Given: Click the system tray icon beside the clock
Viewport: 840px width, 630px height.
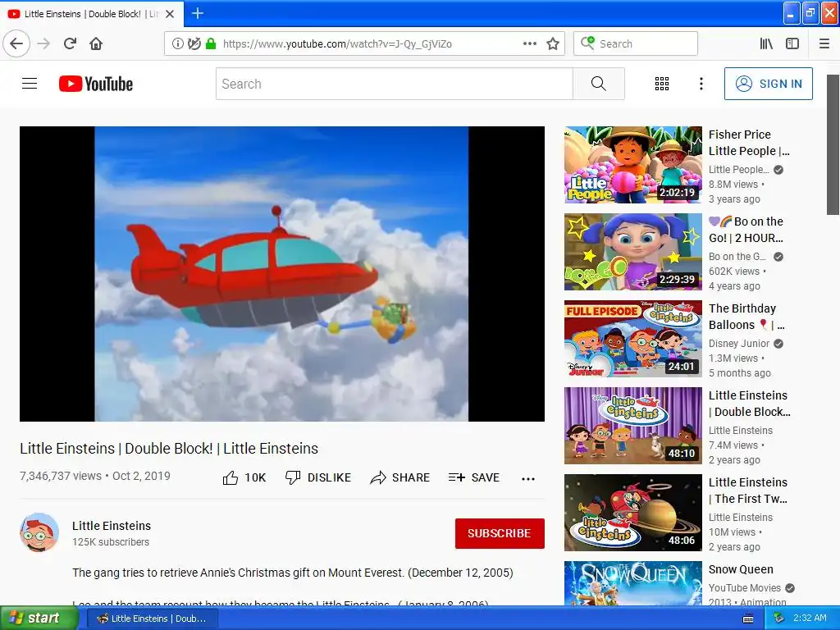Looking at the screenshot, I should tap(778, 619).
